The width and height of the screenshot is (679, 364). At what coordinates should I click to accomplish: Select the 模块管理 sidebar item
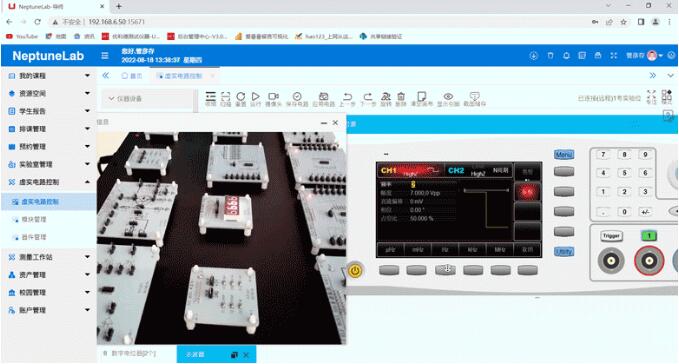[34, 219]
